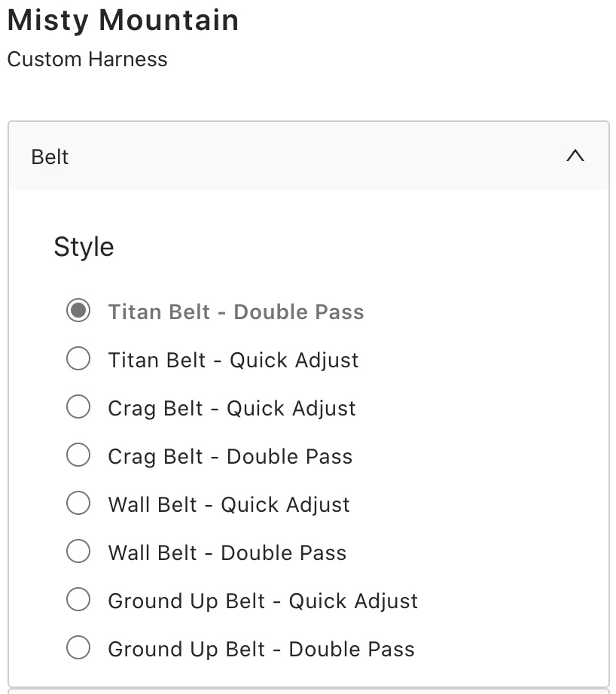Screen dimensions: 616x694
Task: Collapse the Belt section chevron arrow
Action: click(x=575, y=157)
